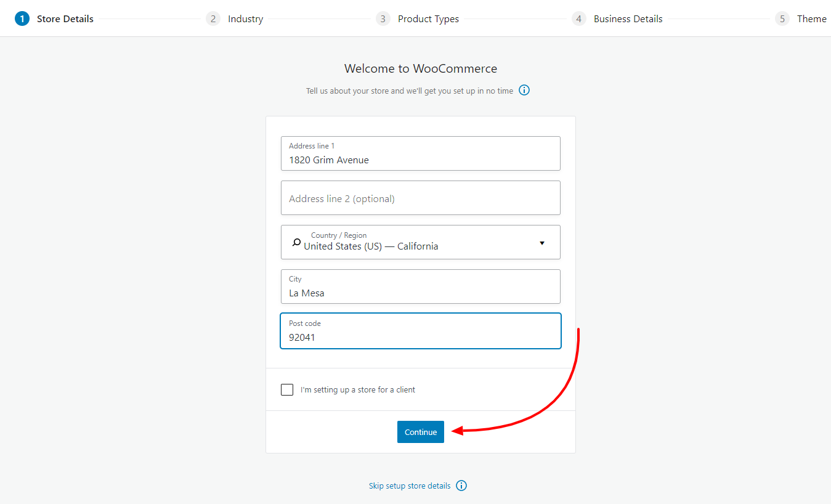Check the setting up store for client box

[x=287, y=389]
